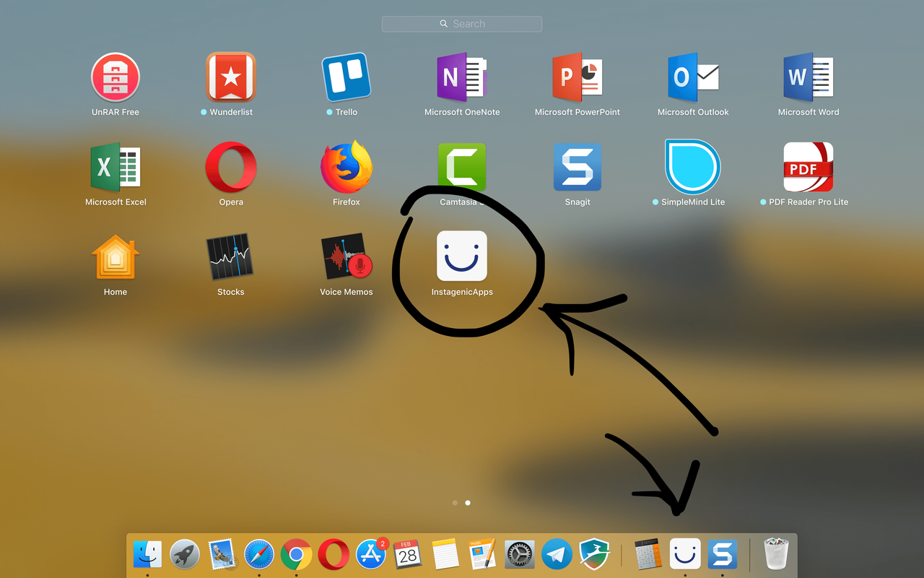Open Calculator from the Dock
This screenshot has height=578, width=924.
coord(648,554)
